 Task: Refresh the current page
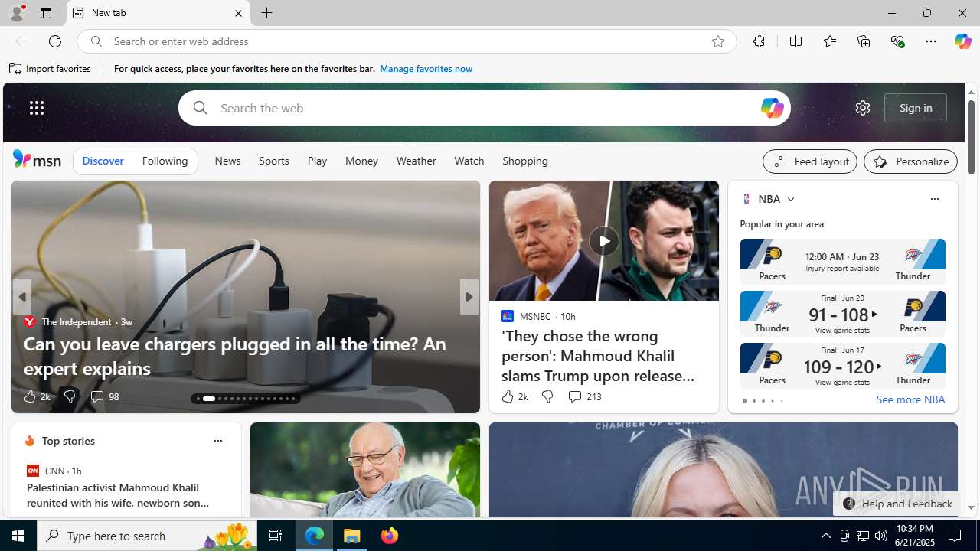click(55, 41)
